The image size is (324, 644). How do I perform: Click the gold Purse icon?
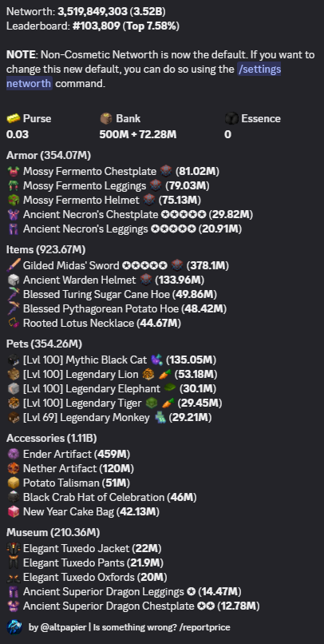coord(13,119)
